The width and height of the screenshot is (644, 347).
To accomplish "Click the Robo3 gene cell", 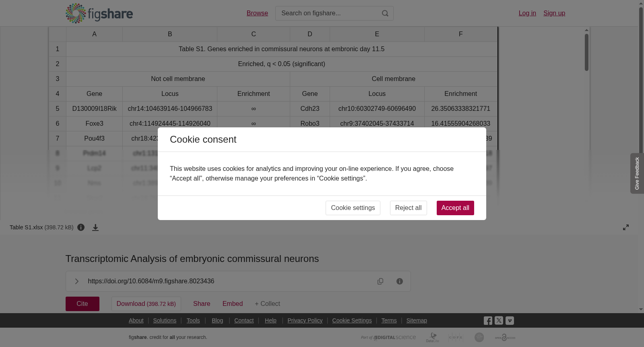I will [310, 123].
